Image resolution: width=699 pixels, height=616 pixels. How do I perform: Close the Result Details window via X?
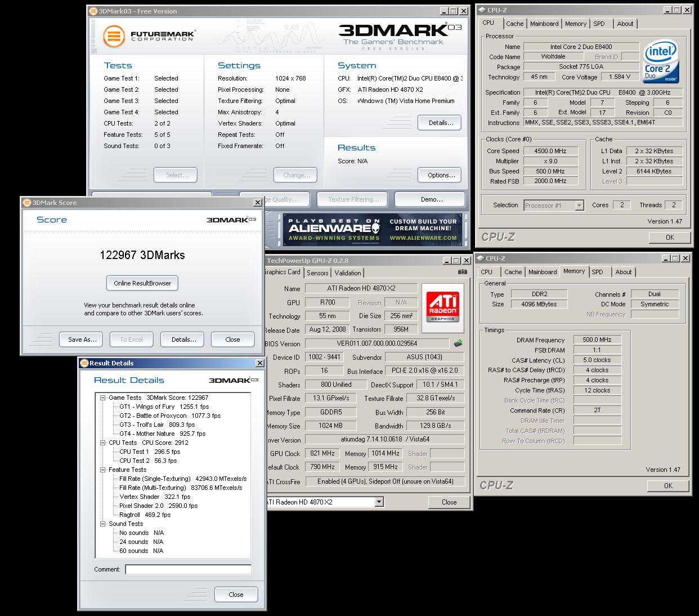[259, 363]
